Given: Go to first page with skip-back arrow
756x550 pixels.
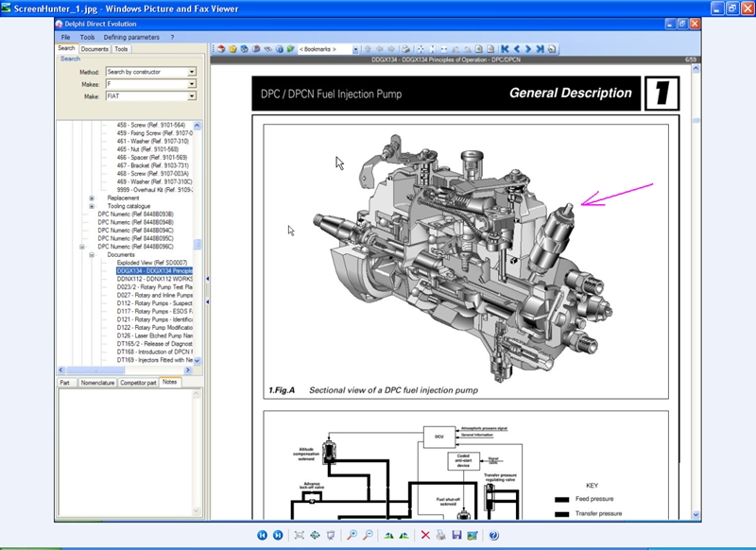Looking at the screenshot, I should [506, 48].
